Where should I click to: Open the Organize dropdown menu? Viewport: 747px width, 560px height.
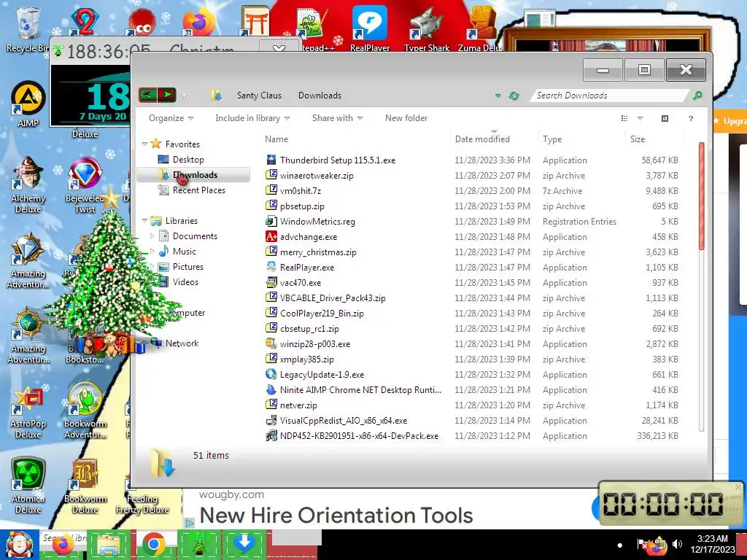[171, 118]
